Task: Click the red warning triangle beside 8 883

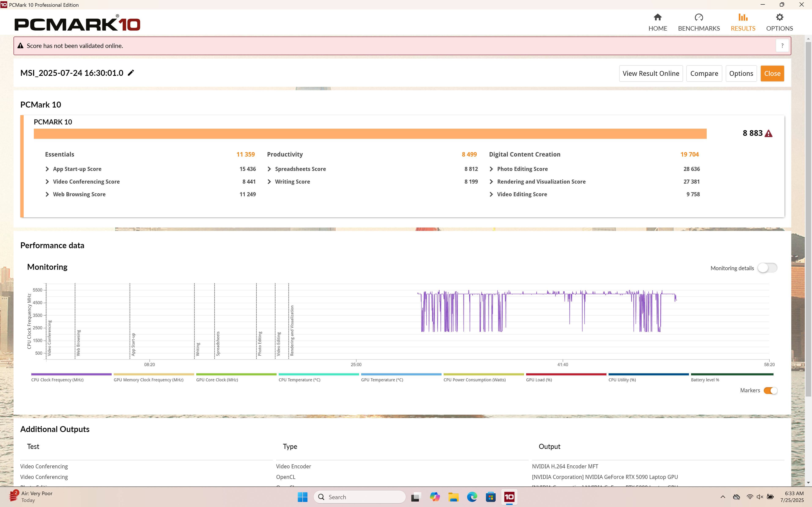Action: coord(768,134)
